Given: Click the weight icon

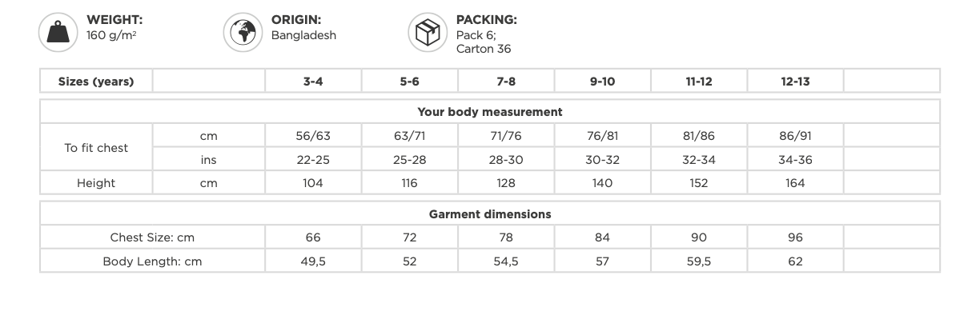Looking at the screenshot, I should pyautogui.click(x=58, y=33).
